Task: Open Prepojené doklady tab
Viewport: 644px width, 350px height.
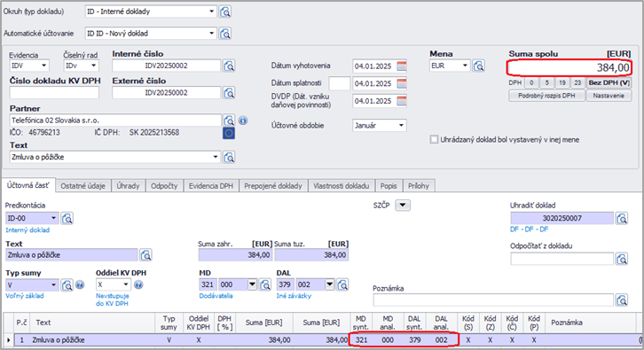Action: click(273, 186)
